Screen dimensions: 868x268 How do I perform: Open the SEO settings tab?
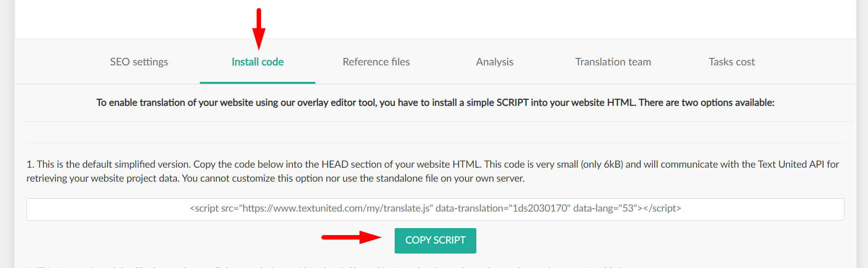(x=139, y=62)
